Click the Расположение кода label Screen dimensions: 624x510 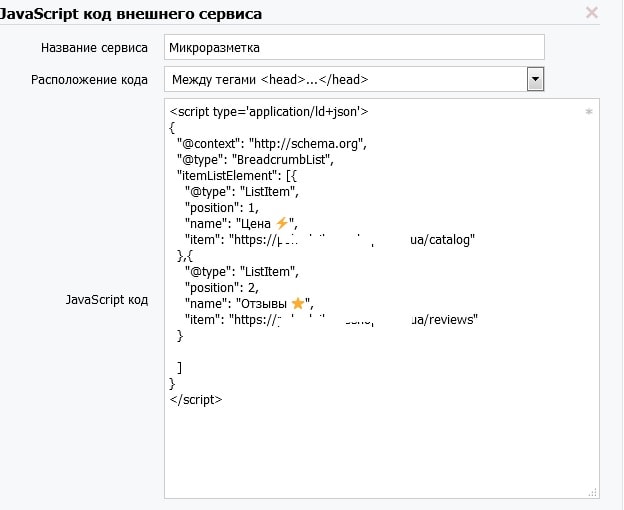[89, 79]
